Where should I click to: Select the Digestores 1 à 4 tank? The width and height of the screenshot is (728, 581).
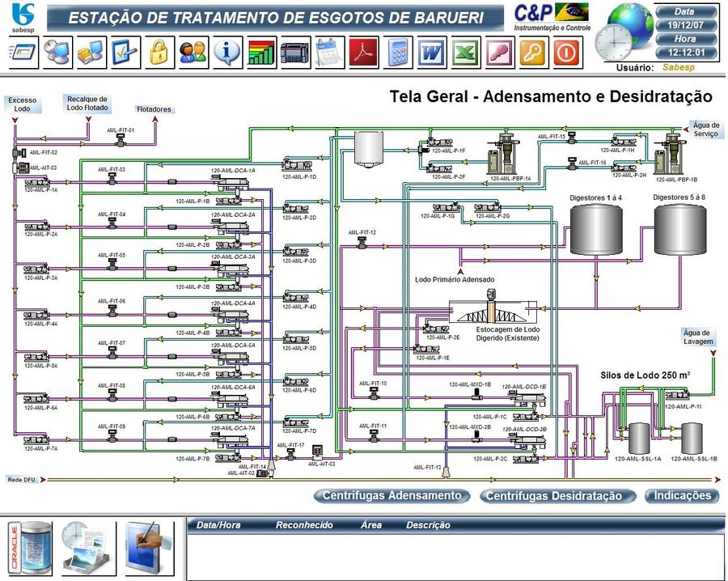pyautogui.click(x=596, y=230)
